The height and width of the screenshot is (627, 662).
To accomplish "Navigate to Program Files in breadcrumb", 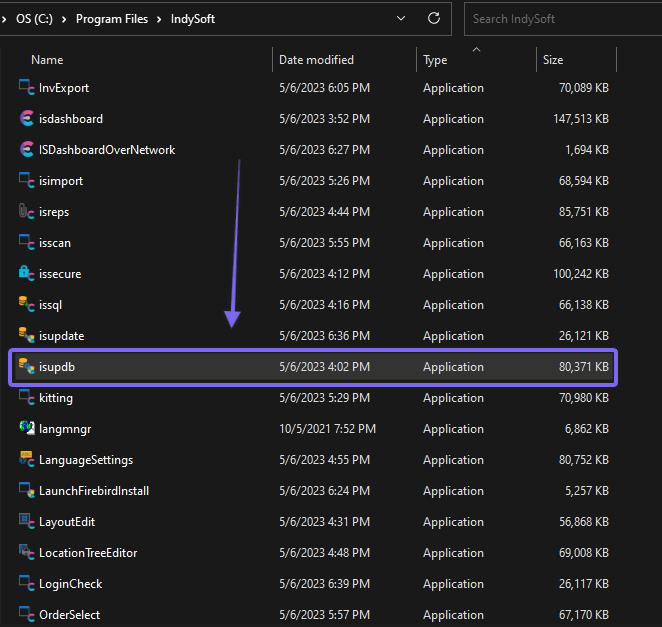I will [112, 19].
